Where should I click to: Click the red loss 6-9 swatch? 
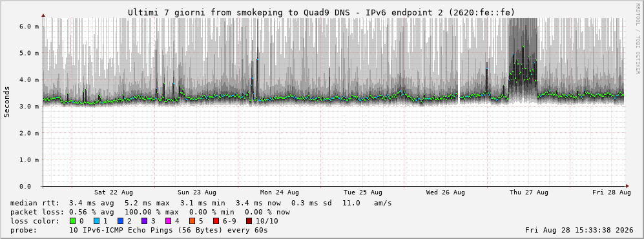coord(216,221)
